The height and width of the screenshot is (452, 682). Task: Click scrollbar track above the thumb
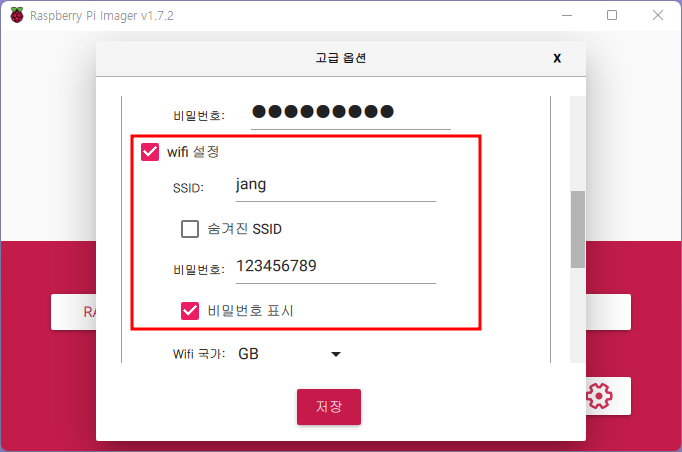578,144
